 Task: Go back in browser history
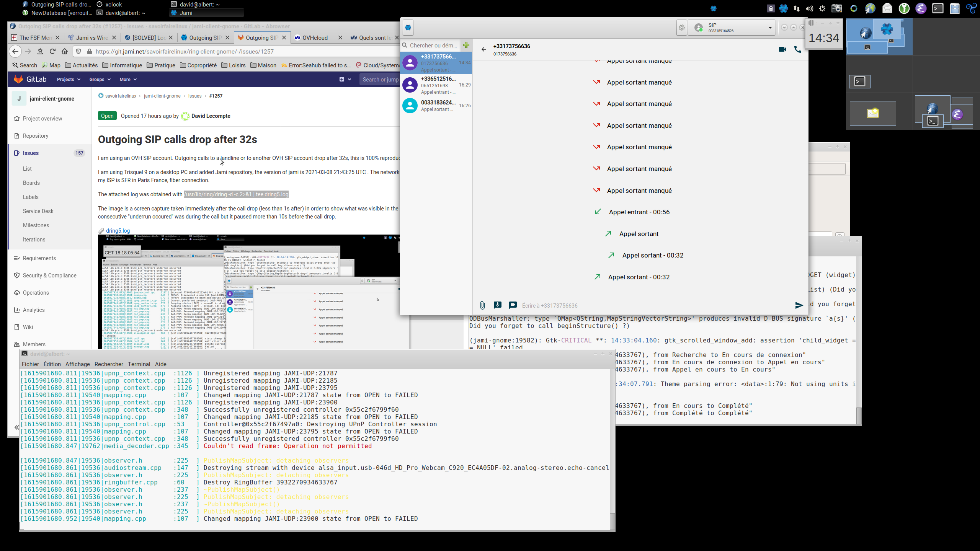coord(15,51)
